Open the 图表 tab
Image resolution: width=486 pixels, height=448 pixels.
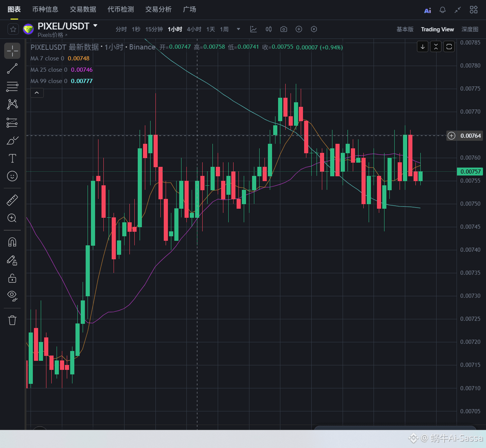click(14, 9)
